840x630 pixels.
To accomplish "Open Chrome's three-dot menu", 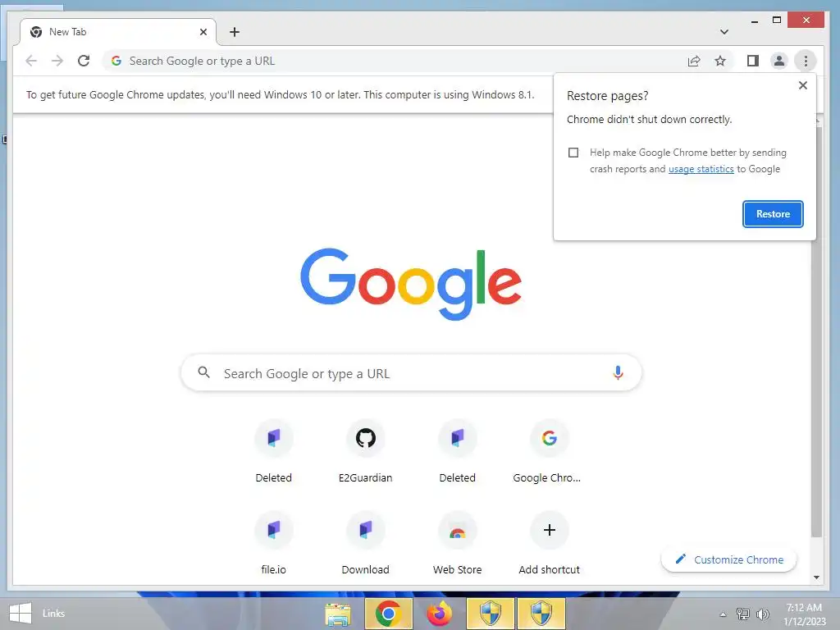I will coord(806,61).
